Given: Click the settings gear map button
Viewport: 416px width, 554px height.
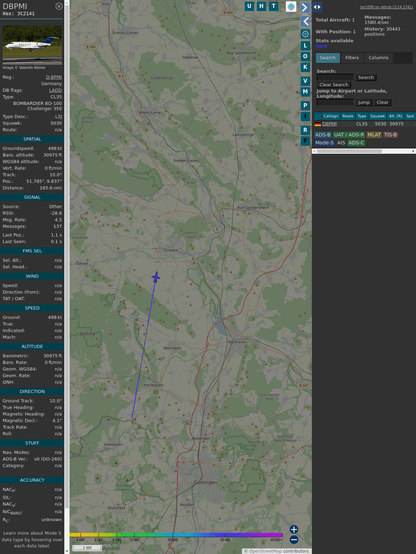Looking at the screenshot, I should [305, 34].
